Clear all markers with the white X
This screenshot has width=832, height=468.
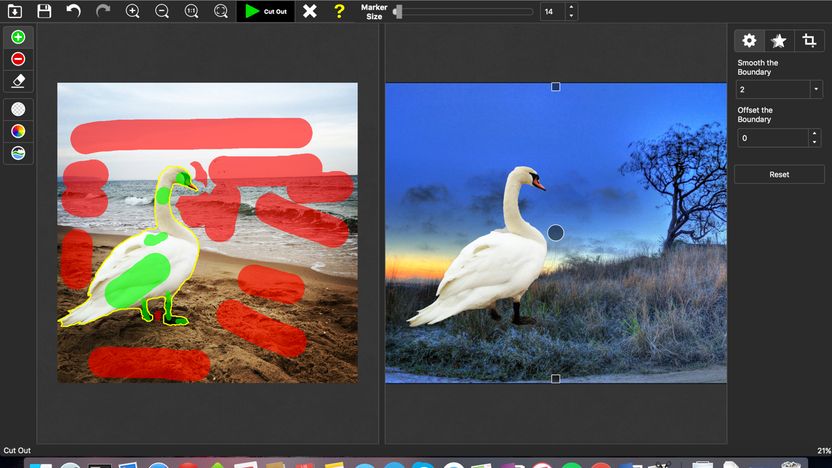(x=309, y=11)
